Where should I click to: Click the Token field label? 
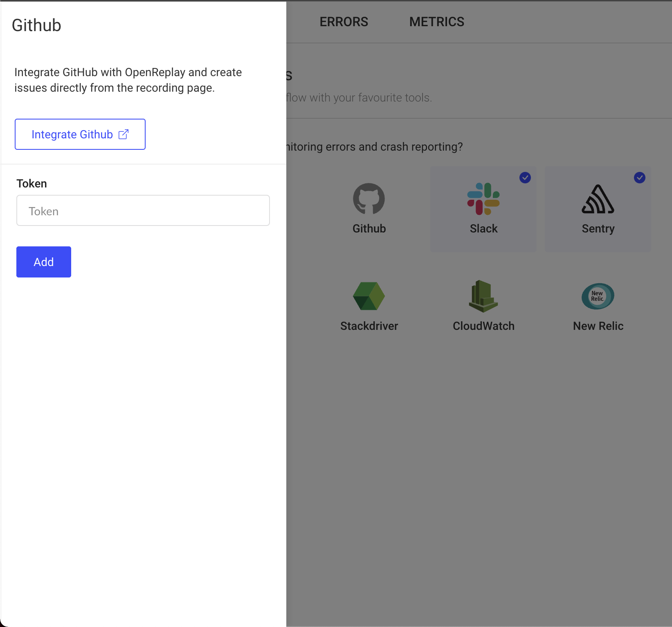tap(31, 183)
